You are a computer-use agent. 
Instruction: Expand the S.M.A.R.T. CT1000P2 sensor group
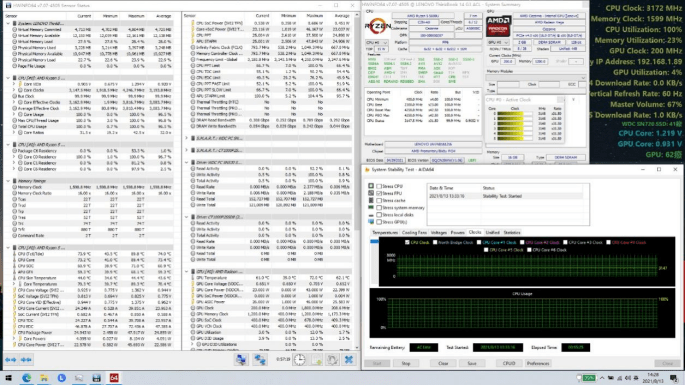(187, 150)
